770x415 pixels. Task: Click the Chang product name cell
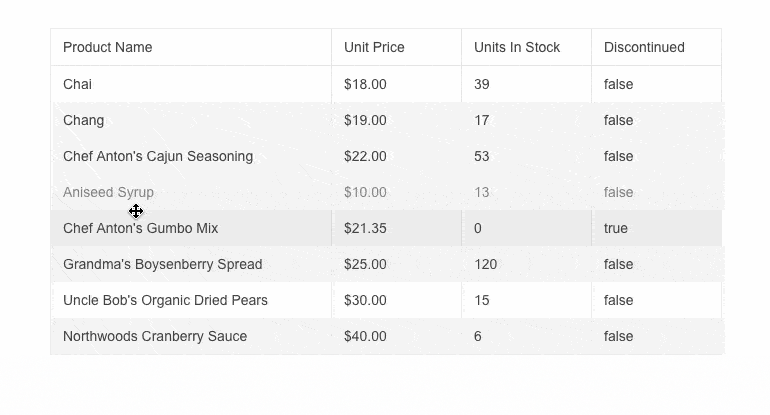point(84,120)
